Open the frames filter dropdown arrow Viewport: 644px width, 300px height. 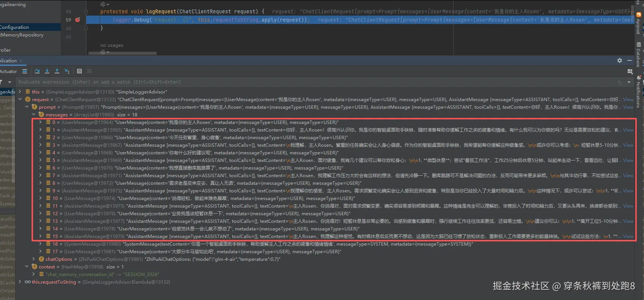10,82
